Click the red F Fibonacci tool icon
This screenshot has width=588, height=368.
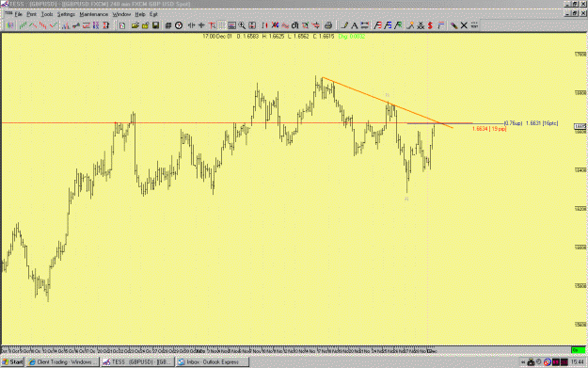click(x=377, y=25)
